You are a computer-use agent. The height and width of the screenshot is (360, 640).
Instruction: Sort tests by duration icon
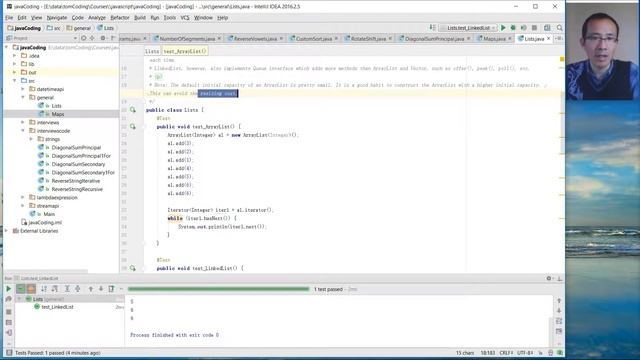[x=54, y=289]
